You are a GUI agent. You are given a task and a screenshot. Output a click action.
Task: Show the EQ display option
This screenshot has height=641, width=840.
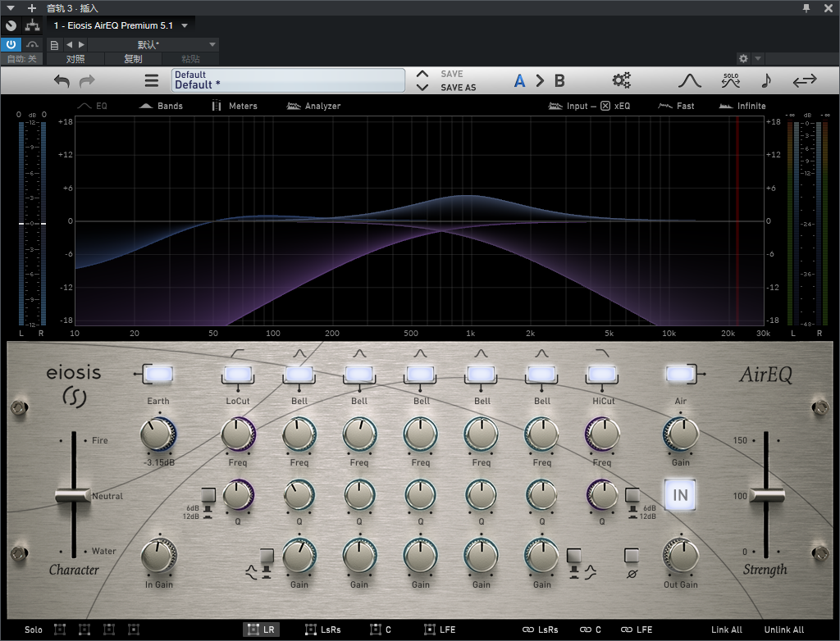pyautogui.click(x=92, y=106)
